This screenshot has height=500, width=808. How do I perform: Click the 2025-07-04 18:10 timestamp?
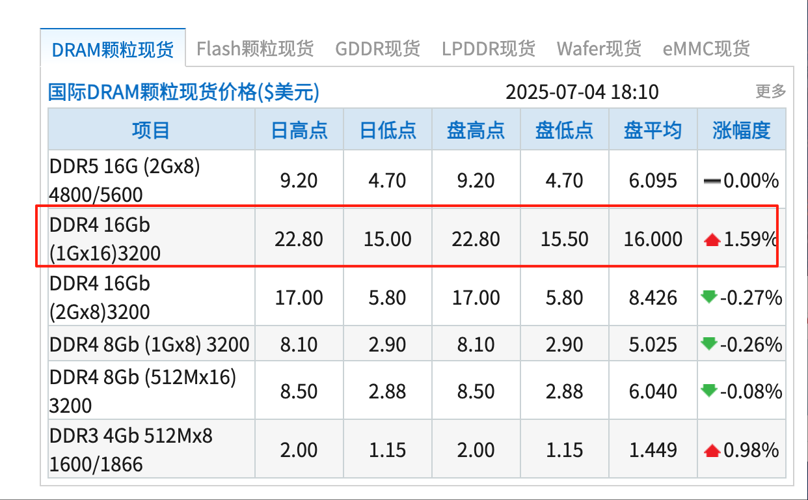click(582, 92)
